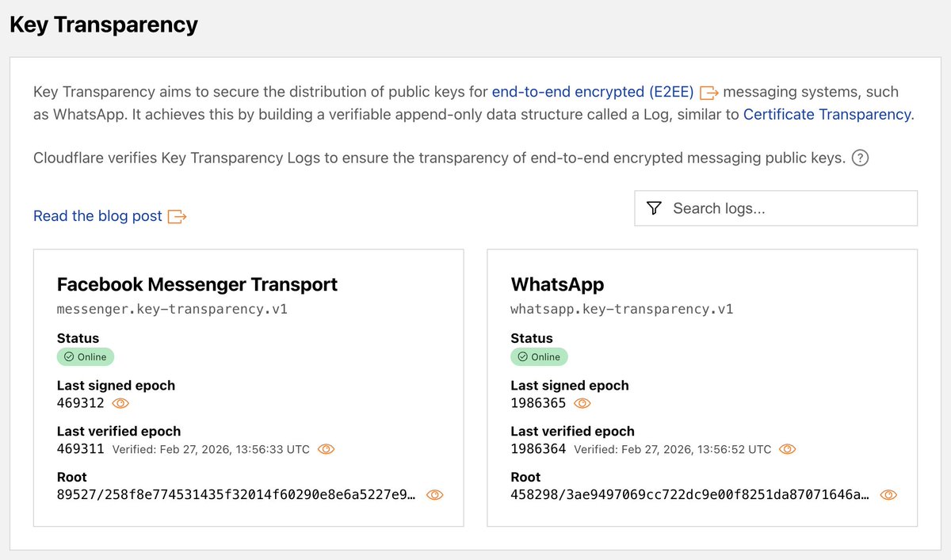Click checkmark icon inside WhatsApp Online badge

(523, 356)
